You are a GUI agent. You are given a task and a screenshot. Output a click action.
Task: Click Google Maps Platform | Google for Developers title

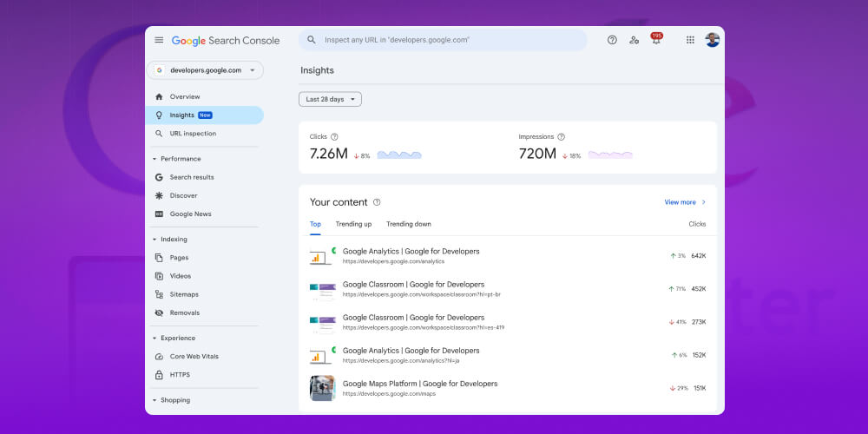point(419,384)
